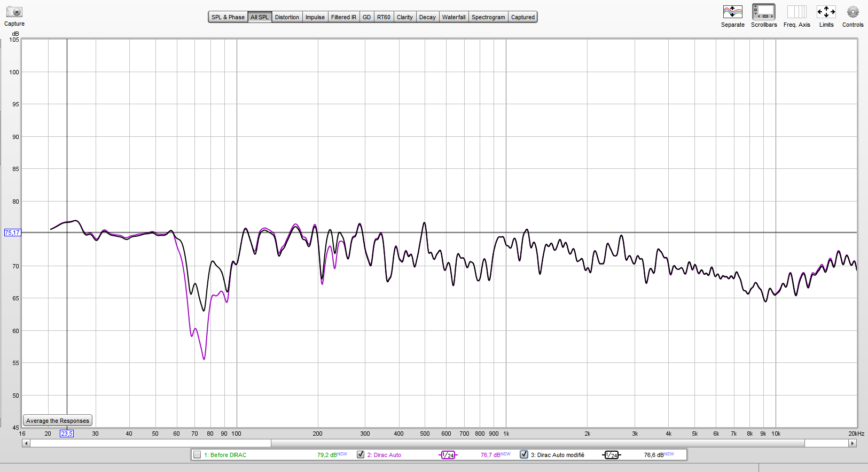868x472 pixels.
Task: Open the Spectrogram tab
Action: click(488, 17)
